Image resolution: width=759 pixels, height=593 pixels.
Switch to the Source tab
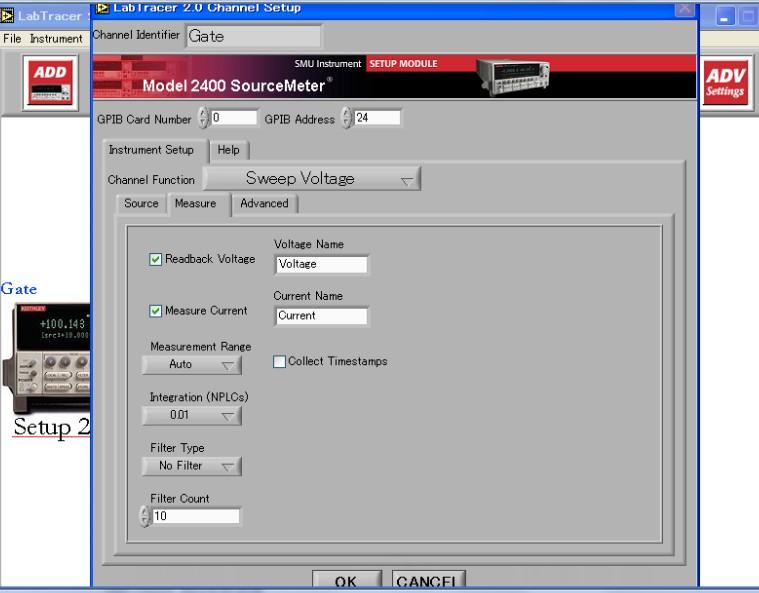pyautogui.click(x=141, y=203)
